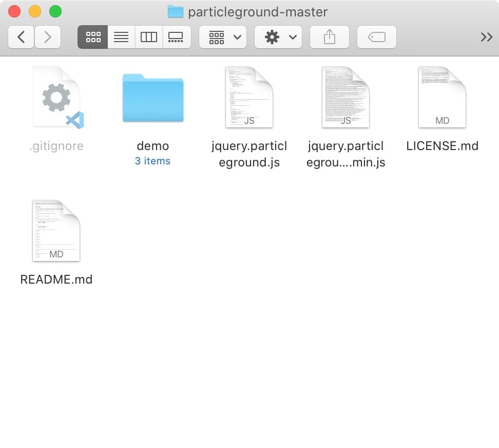
Task: Click the Edit Tags button
Action: [x=377, y=38]
